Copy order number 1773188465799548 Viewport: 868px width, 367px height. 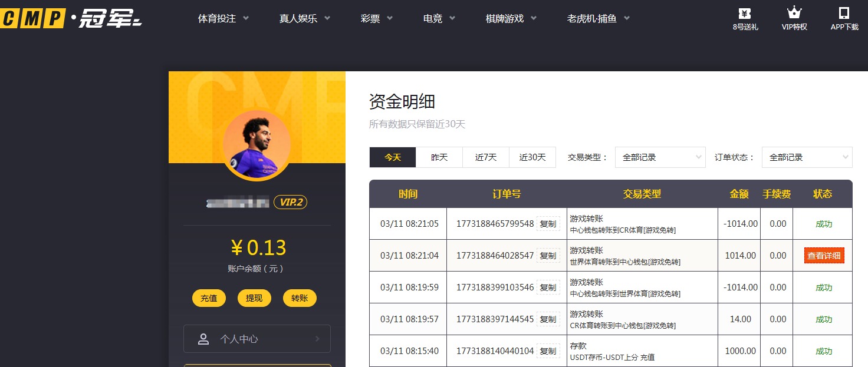point(548,223)
